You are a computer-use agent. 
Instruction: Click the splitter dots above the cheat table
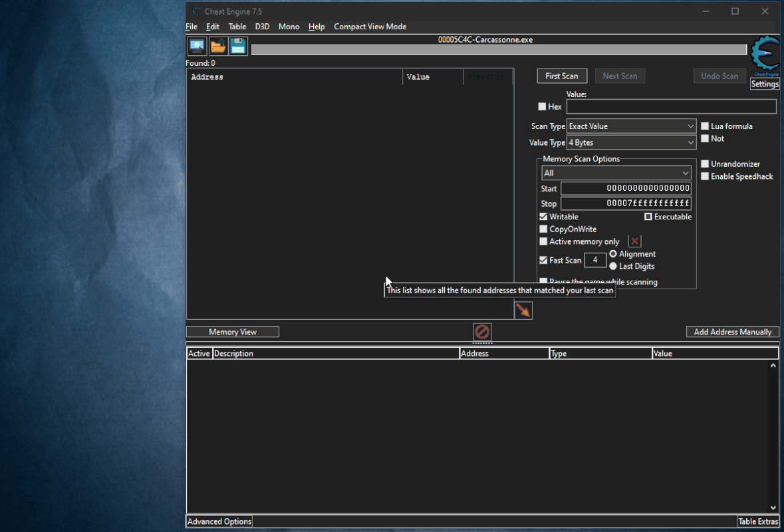click(x=483, y=344)
